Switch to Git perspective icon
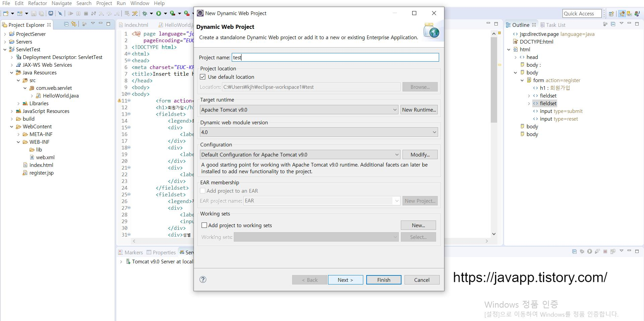 (629, 14)
